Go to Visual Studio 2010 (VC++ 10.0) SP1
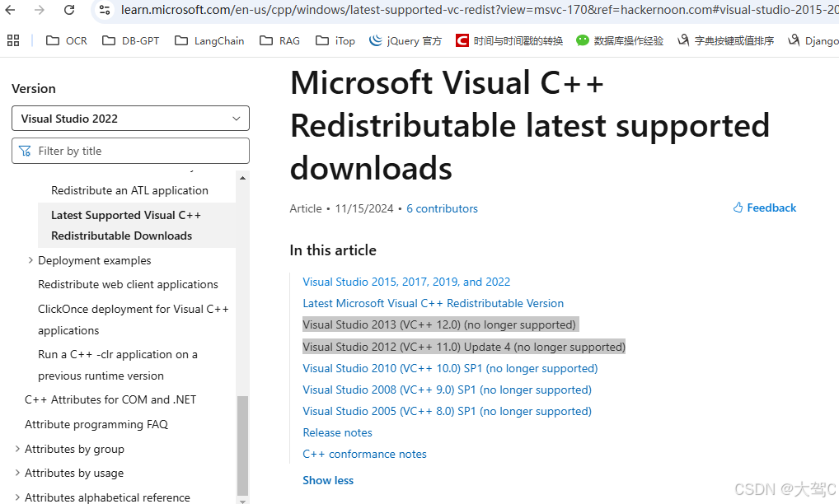Image resolution: width=839 pixels, height=504 pixels. click(450, 368)
